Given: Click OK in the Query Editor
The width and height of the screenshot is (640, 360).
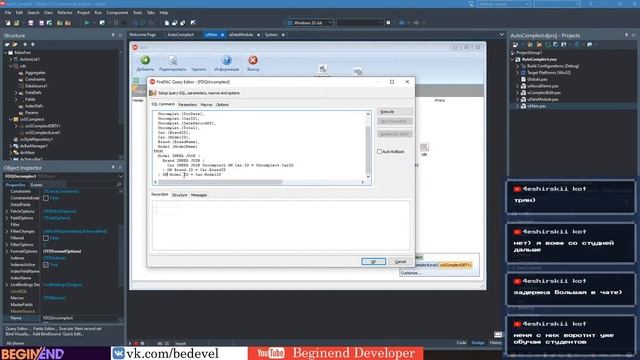Looking at the screenshot, I should click(373, 262).
